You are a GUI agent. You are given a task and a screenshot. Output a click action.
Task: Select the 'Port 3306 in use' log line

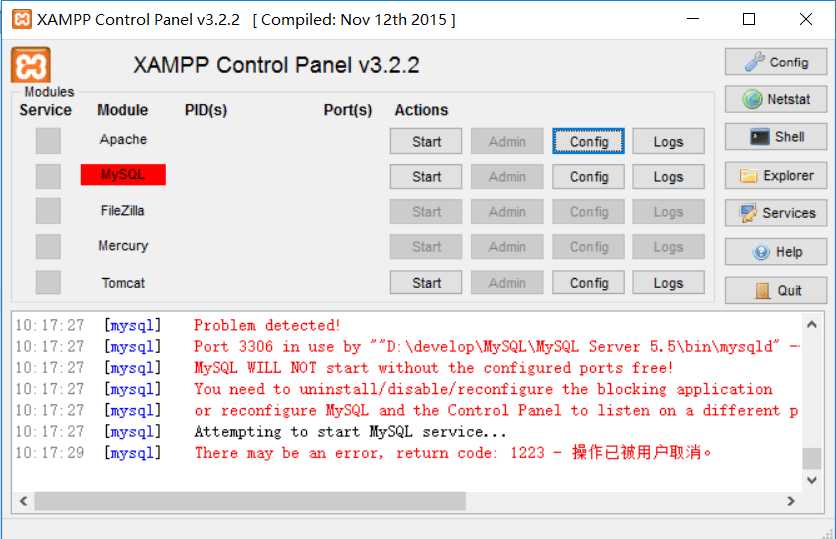pyautogui.click(x=496, y=346)
